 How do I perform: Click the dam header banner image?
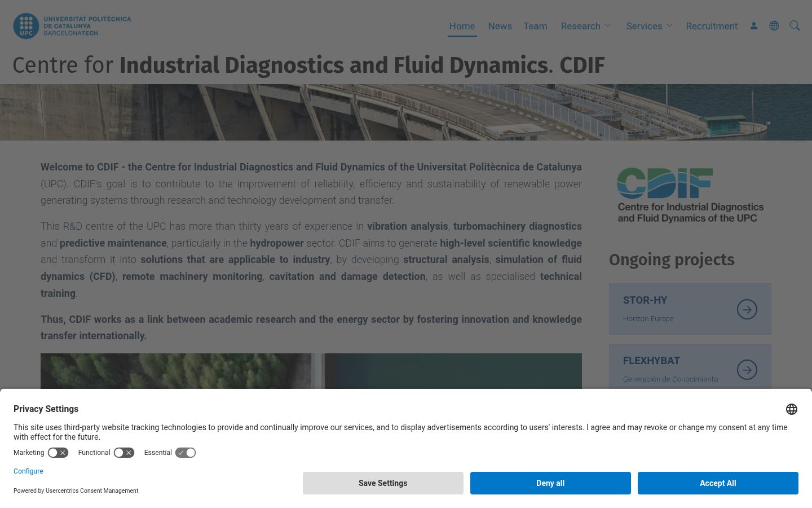coord(406,112)
